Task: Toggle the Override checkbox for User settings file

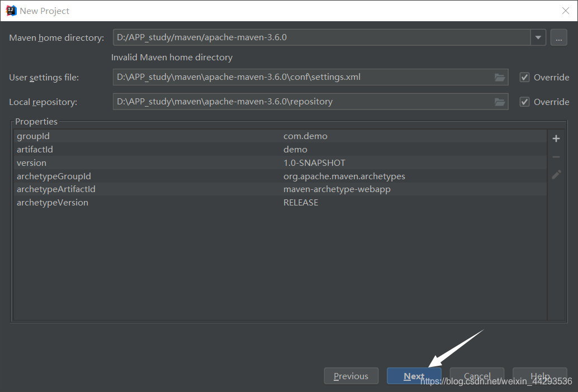Action: pos(524,77)
